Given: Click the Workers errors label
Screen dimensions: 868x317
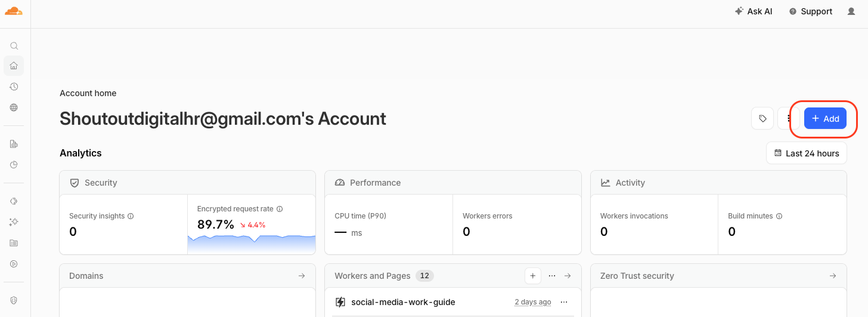Looking at the screenshot, I should [488, 216].
